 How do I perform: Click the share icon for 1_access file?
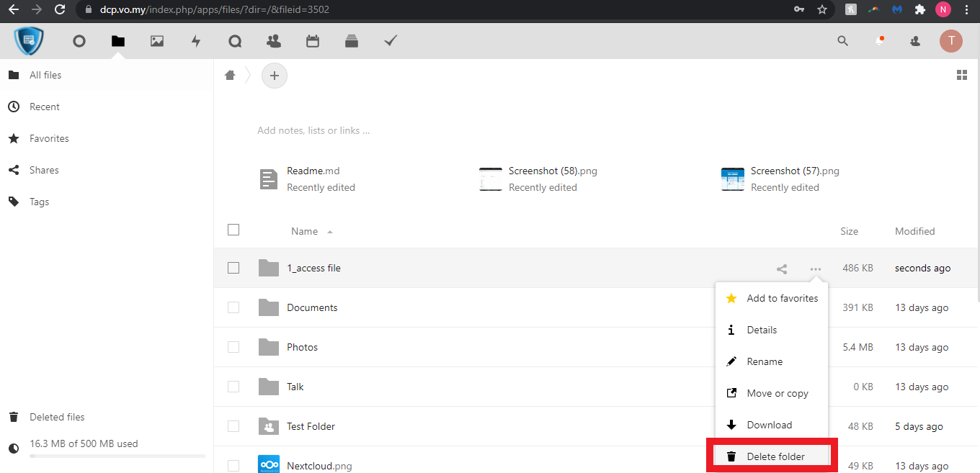click(782, 269)
